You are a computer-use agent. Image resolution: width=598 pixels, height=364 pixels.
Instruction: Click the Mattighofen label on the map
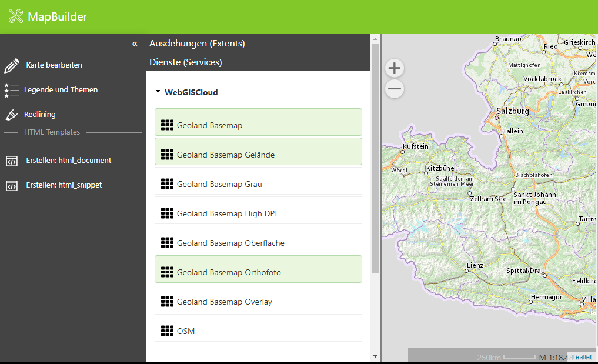[x=524, y=65]
